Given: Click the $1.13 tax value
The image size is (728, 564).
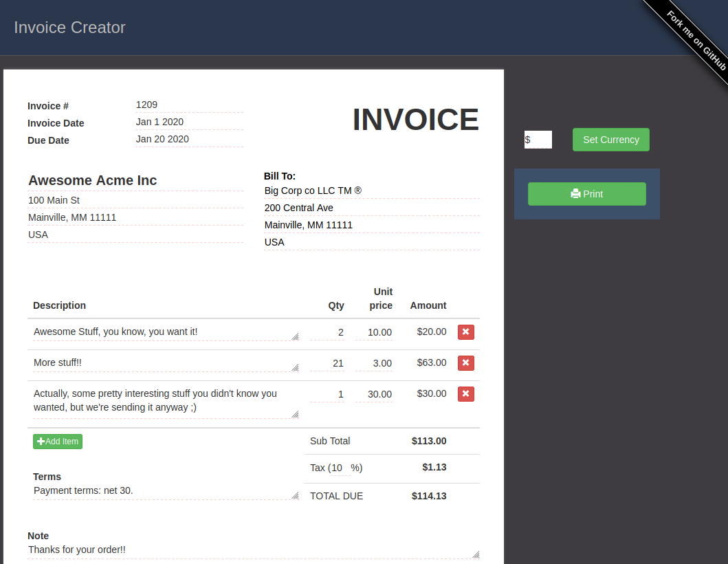Looking at the screenshot, I should click(x=434, y=468).
